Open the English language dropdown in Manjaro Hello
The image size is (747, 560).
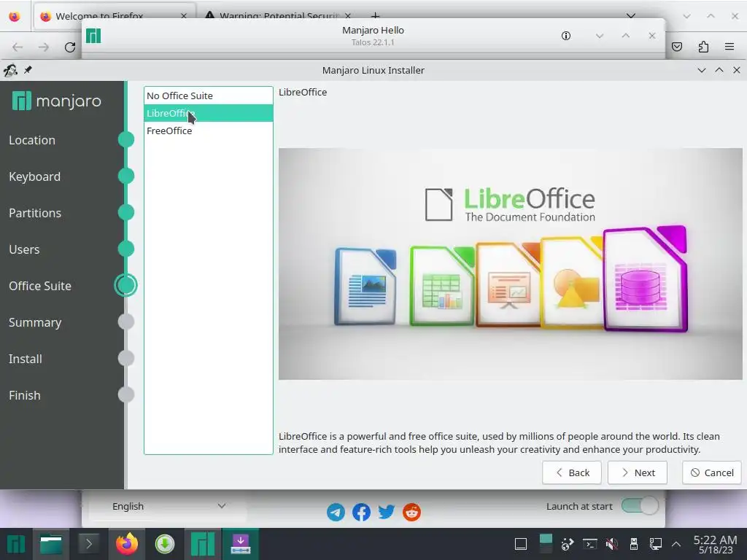(168, 506)
